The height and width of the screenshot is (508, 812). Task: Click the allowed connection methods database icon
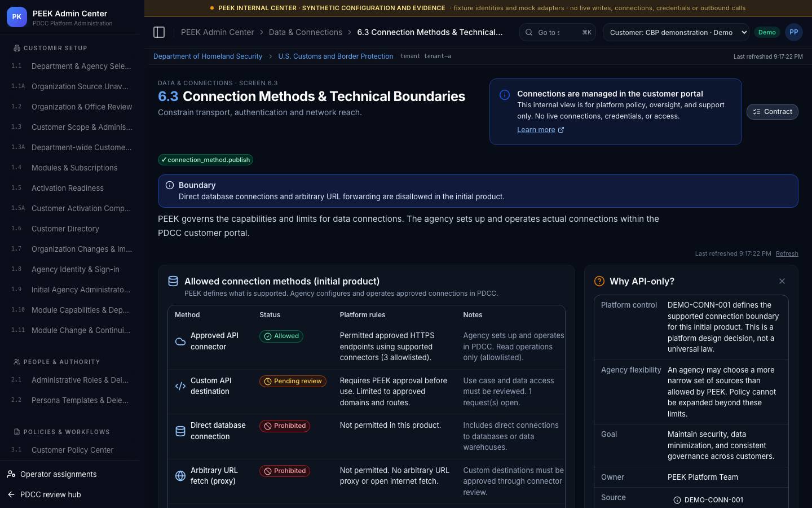click(x=173, y=281)
